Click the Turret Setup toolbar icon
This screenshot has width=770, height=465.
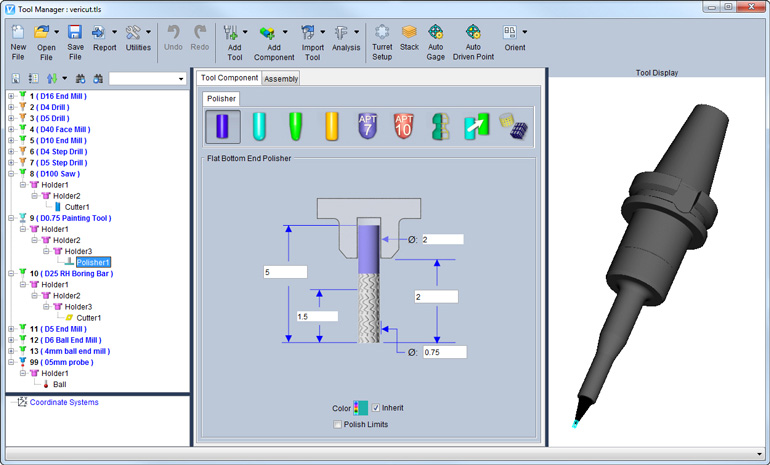coord(382,38)
